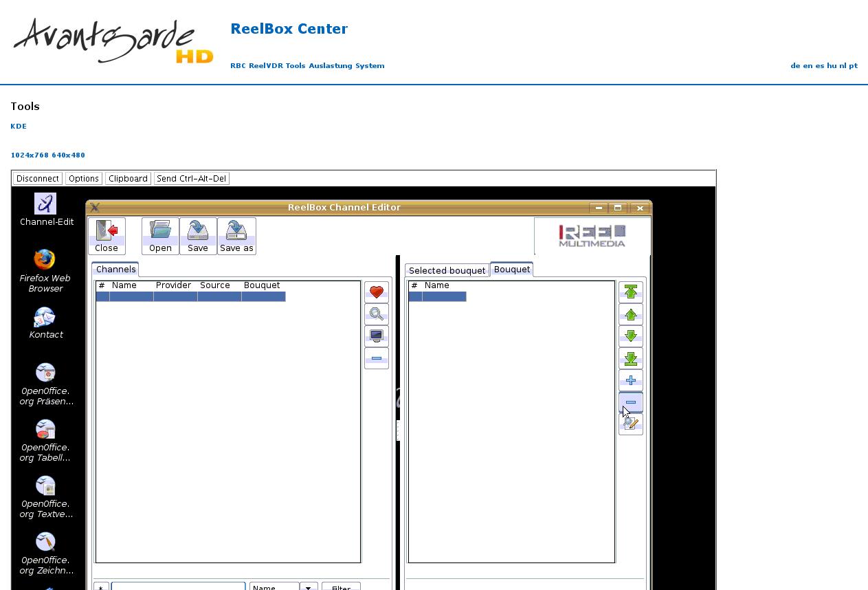868x590 pixels.
Task: Select the Channels tab
Action: pos(115,269)
